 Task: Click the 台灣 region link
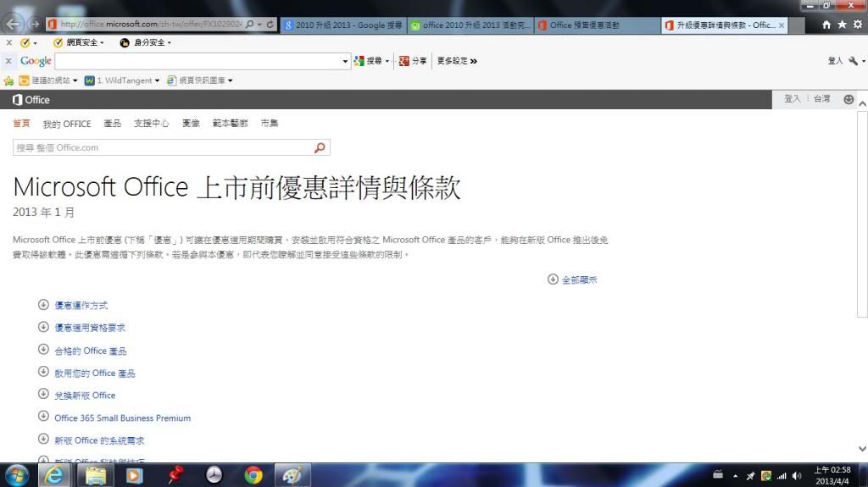click(x=822, y=99)
